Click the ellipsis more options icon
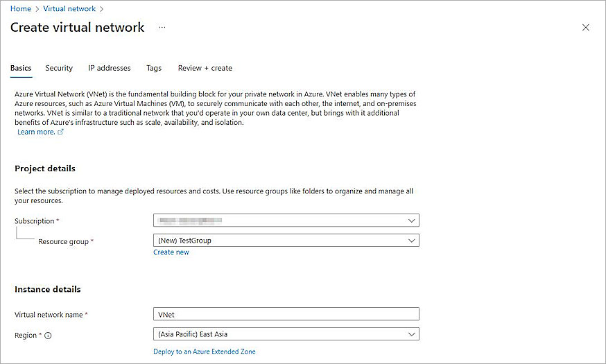This screenshot has width=606, height=364. [x=162, y=28]
